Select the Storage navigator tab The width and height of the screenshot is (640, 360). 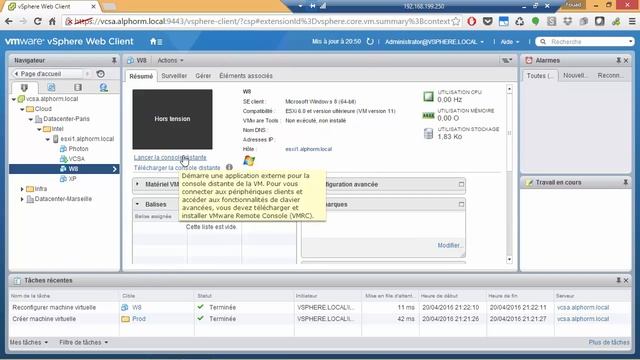[x=78, y=87]
